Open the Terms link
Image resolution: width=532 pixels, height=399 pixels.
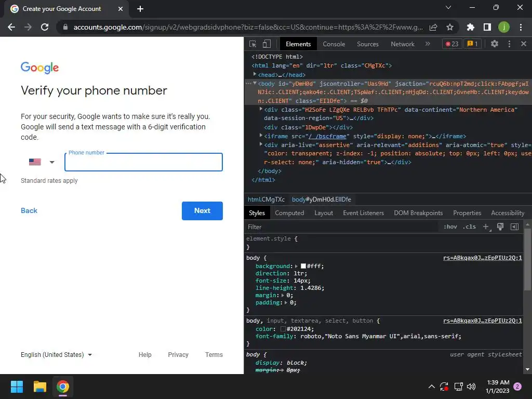pos(214,354)
